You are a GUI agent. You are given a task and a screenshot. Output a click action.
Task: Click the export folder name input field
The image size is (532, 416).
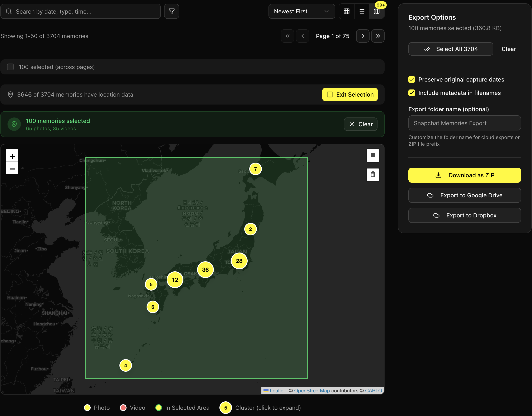(464, 123)
